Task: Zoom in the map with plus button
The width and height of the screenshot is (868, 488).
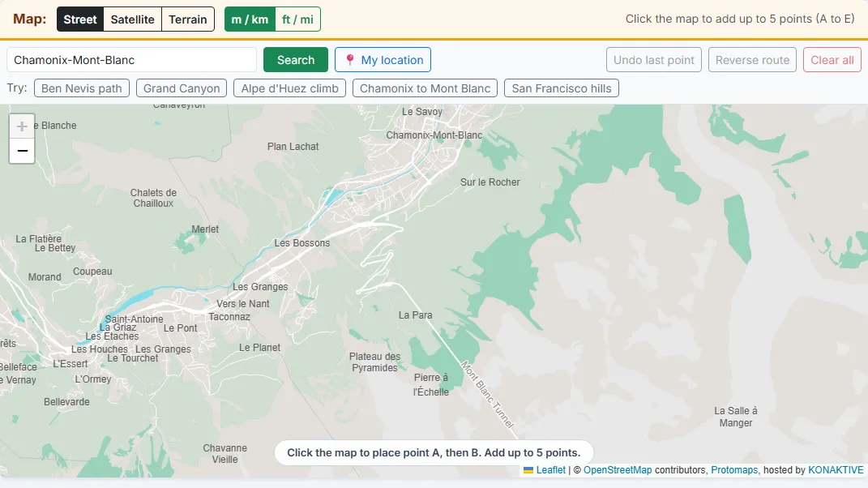Action: [x=22, y=126]
